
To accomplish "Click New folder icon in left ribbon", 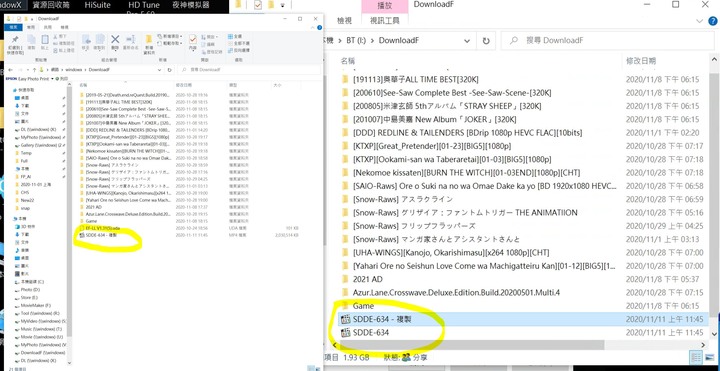I will pos(149,39).
